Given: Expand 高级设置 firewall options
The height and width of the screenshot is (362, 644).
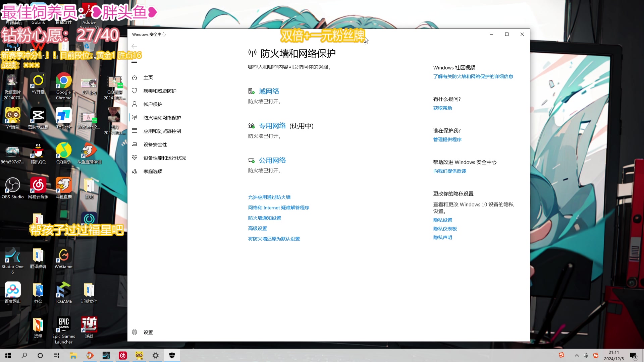Looking at the screenshot, I should tap(257, 228).
